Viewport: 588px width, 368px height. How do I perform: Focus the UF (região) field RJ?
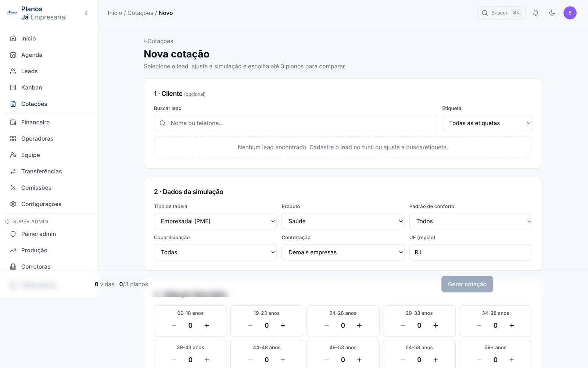470,252
